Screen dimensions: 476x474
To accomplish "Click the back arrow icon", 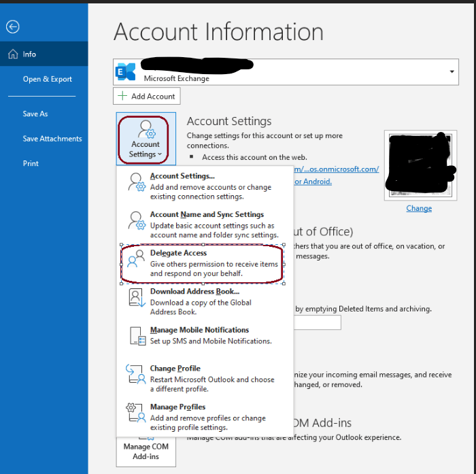I will coord(13,27).
